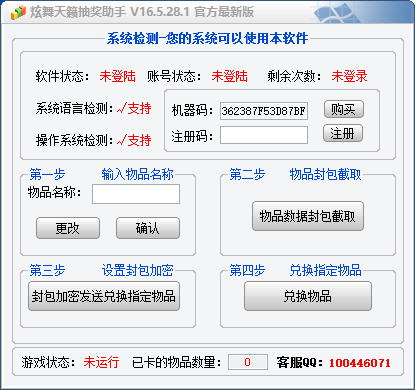
Task: Click 输入物品名称 heading
Action: 137,174
